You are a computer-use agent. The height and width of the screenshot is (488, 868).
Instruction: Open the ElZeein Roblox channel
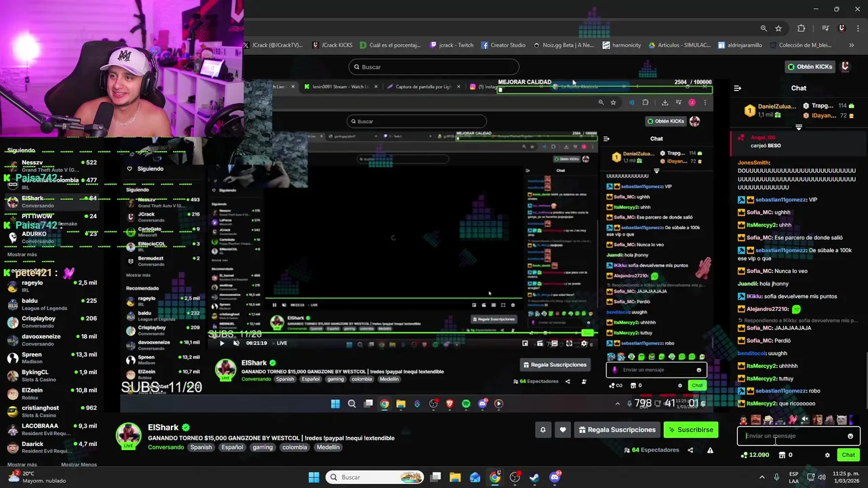click(x=52, y=394)
